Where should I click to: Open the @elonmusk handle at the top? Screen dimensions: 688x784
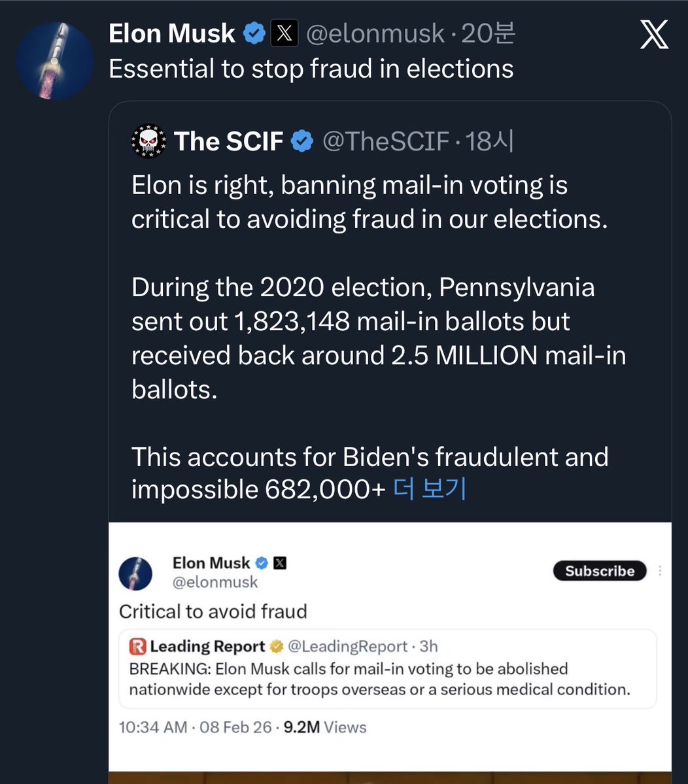[375, 33]
